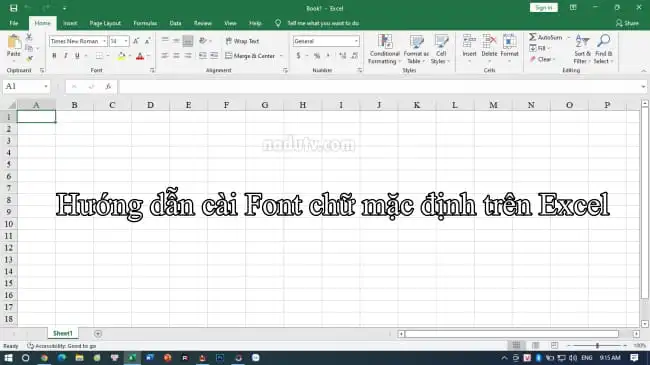Align text to the right
Viewport: 650px width, 365px height.
click(188, 56)
